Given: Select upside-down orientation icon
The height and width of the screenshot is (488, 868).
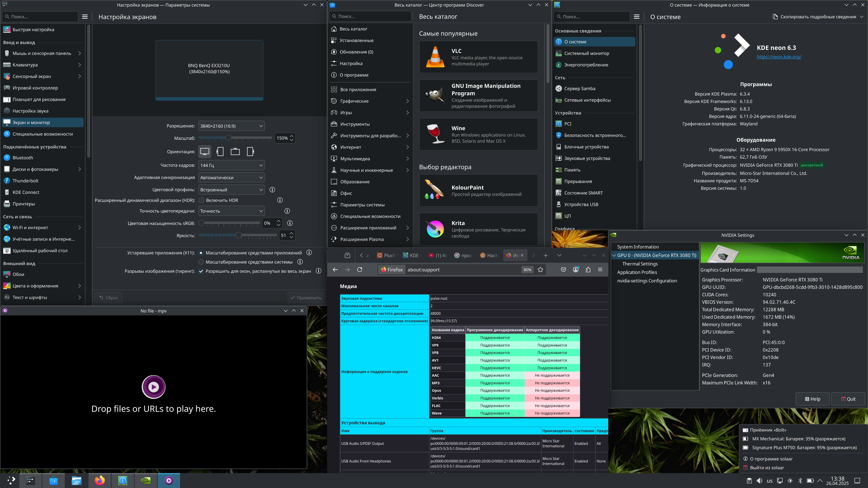Looking at the screenshot, I should [235, 152].
